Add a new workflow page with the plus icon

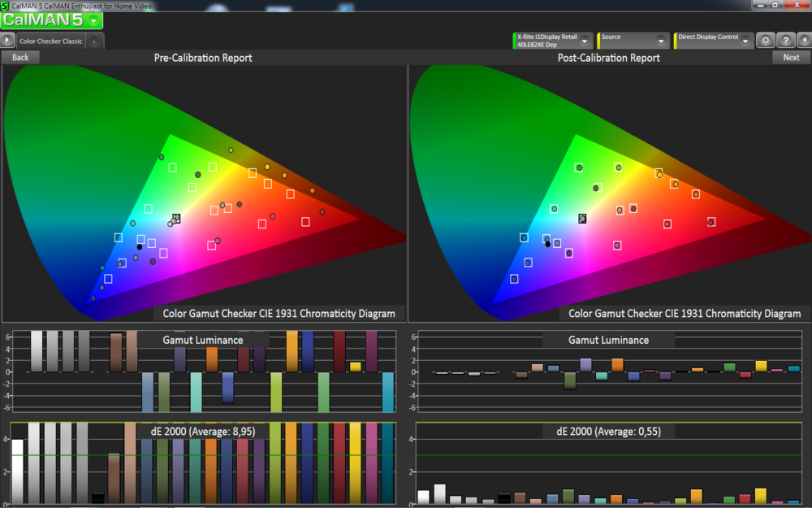click(94, 41)
